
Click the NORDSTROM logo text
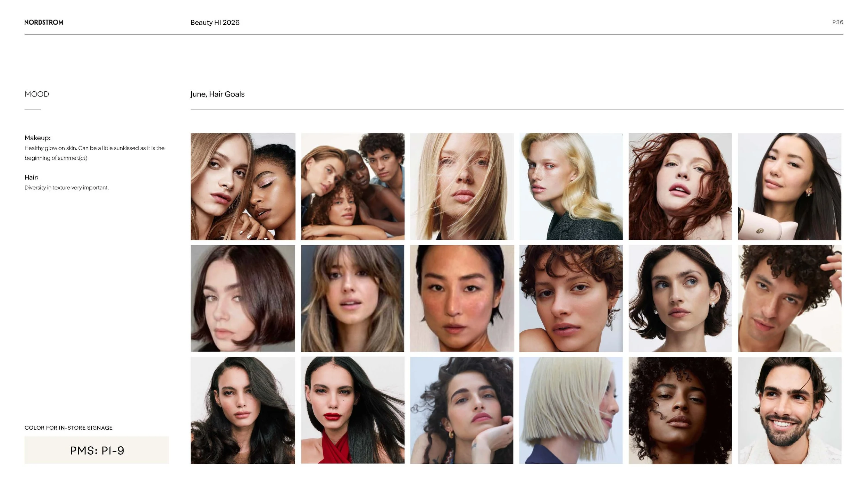(x=44, y=22)
